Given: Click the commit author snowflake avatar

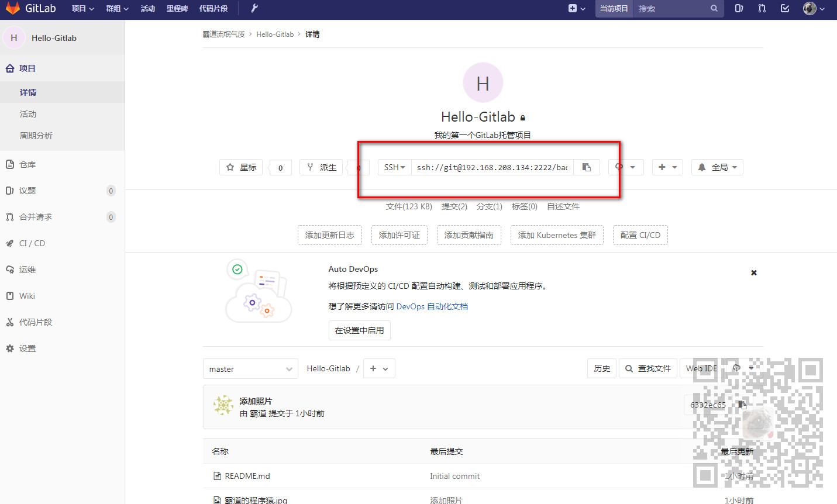Looking at the screenshot, I should (x=223, y=405).
